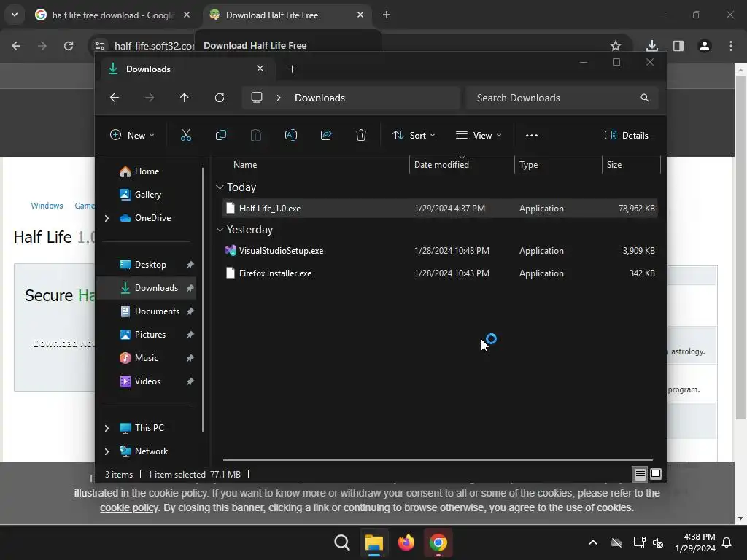The height and width of the screenshot is (560, 747).
Task: Select VisualStudioSetup.exe file
Action: click(440, 251)
